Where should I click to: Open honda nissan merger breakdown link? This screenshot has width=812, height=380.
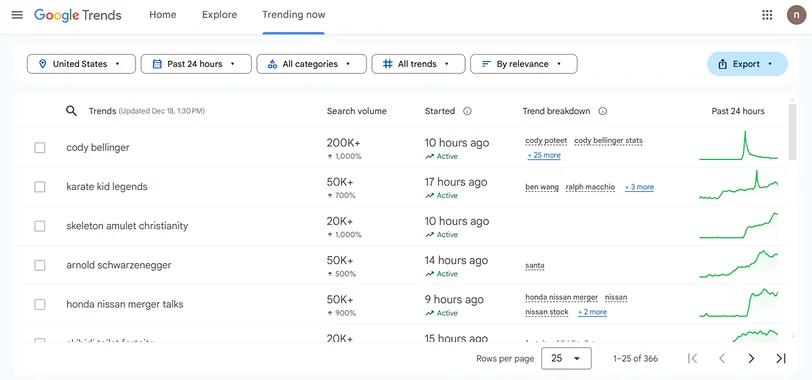click(561, 298)
